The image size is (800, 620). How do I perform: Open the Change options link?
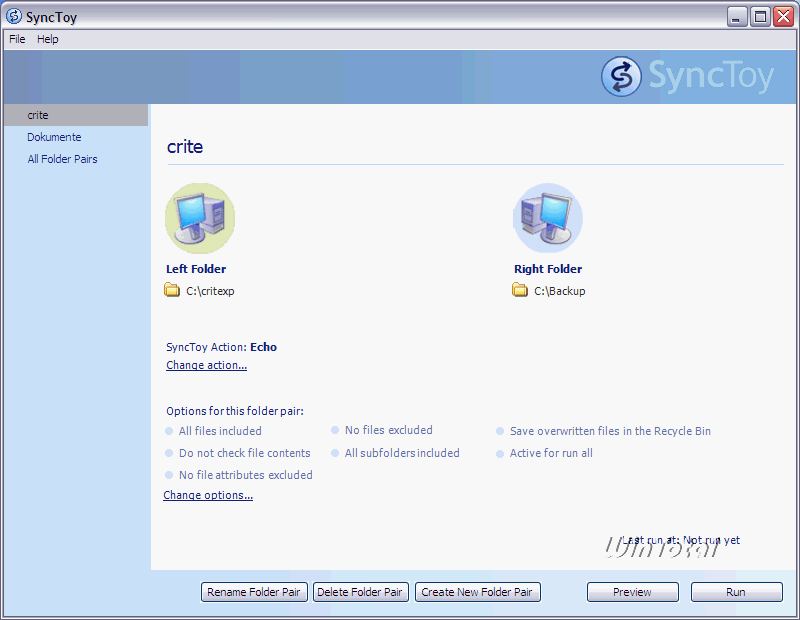(208, 495)
